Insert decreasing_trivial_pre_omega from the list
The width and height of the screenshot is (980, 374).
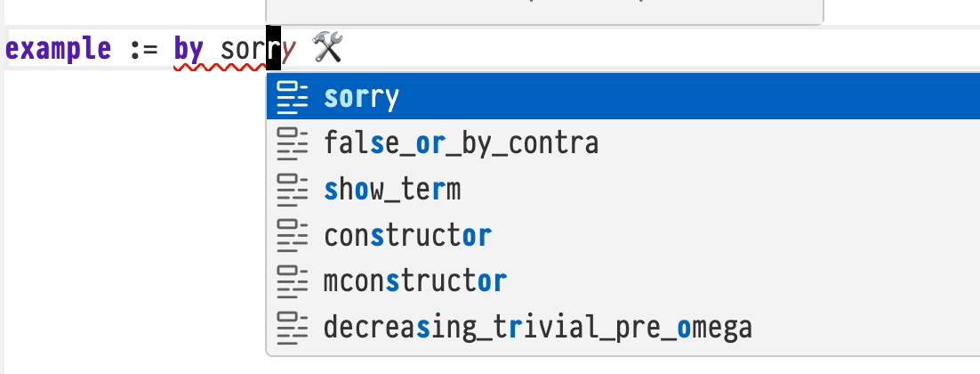coord(538,329)
